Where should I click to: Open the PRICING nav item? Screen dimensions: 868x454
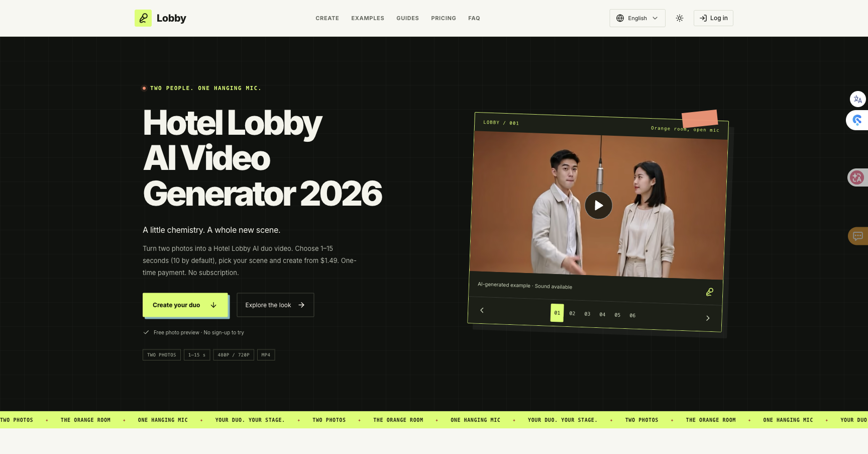click(x=444, y=18)
